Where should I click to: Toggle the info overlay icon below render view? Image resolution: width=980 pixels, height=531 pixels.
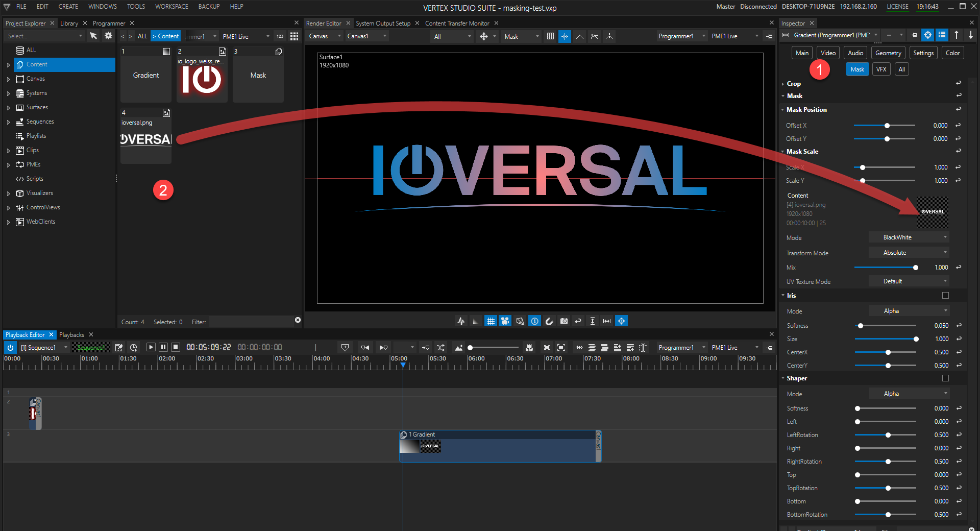pyautogui.click(x=534, y=321)
